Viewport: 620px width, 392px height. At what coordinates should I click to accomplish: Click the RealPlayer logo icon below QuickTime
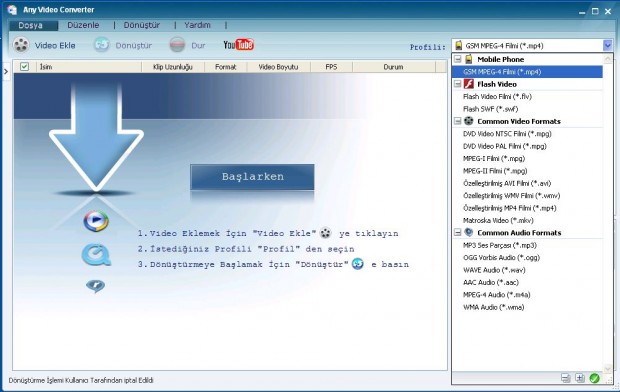coord(96,286)
